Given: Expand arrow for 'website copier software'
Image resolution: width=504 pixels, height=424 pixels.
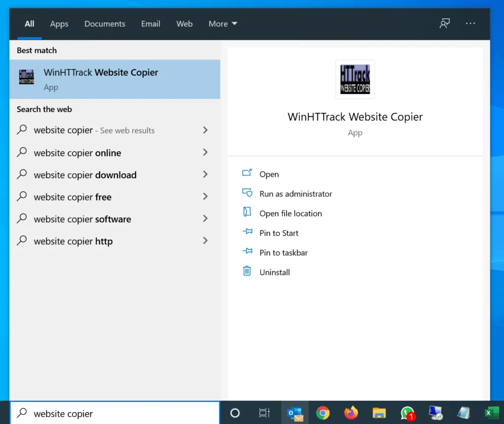Looking at the screenshot, I should pyautogui.click(x=205, y=219).
